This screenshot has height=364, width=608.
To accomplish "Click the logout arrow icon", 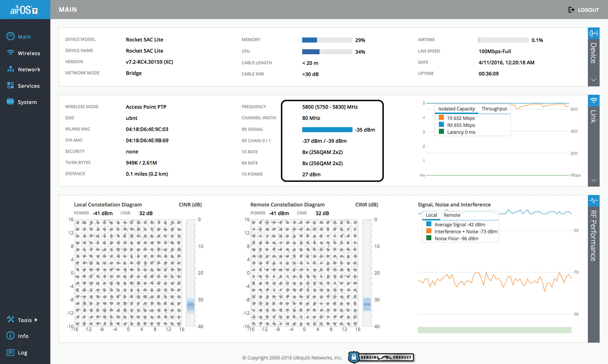I will [x=571, y=10].
